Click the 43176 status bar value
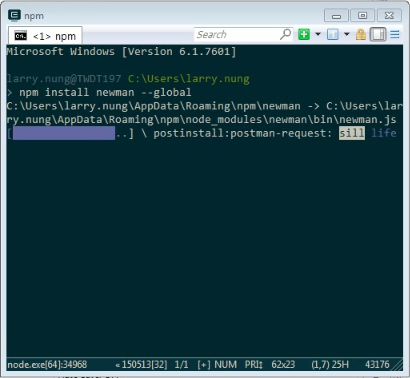 pos(377,364)
